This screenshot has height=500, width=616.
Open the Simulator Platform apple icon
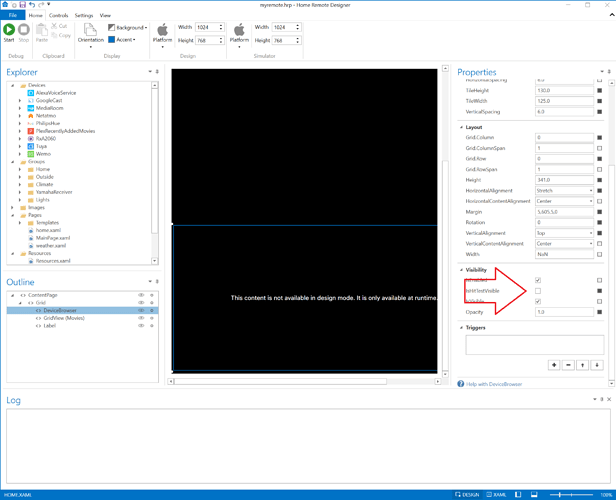click(239, 29)
